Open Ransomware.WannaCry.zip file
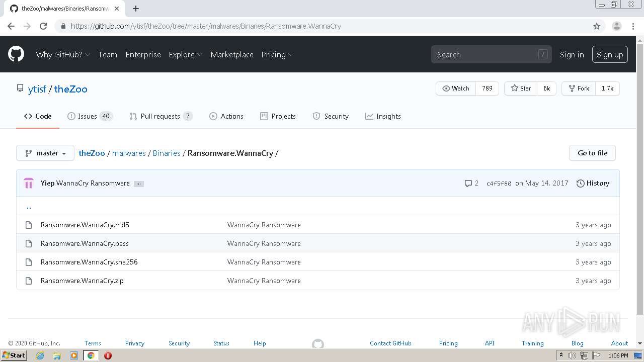The image size is (644, 362). pos(82,281)
